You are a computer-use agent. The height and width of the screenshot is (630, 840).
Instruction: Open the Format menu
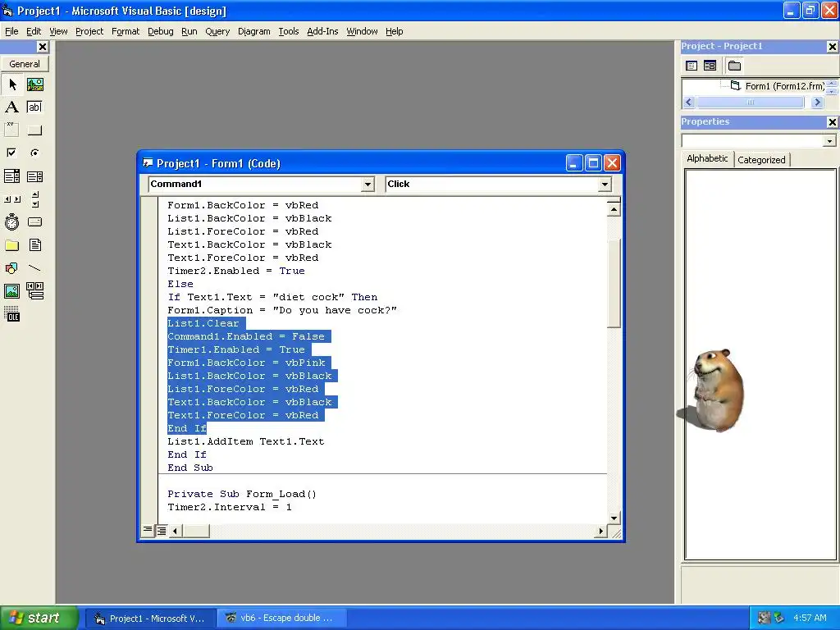pyautogui.click(x=126, y=31)
